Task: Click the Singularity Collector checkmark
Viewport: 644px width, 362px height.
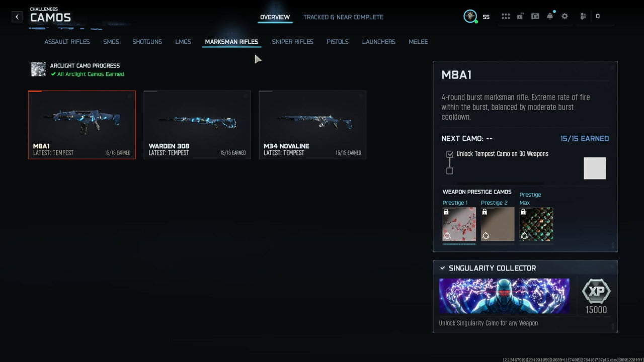Action: tap(443, 268)
